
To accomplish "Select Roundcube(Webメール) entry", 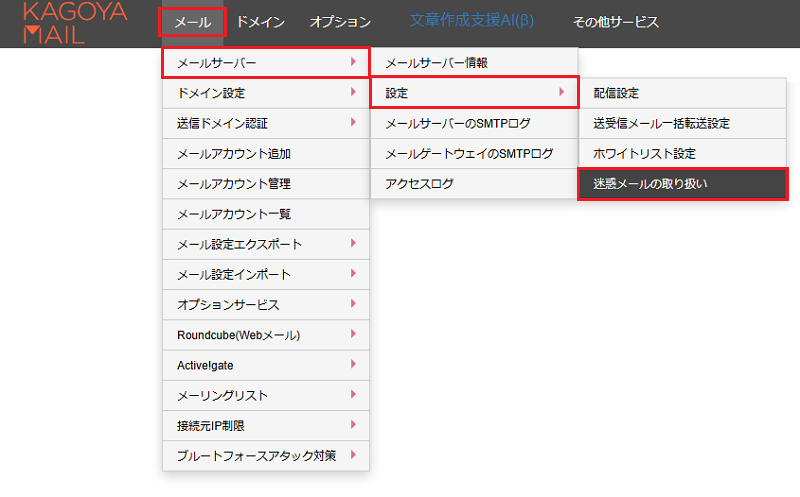I will pyautogui.click(x=266, y=335).
